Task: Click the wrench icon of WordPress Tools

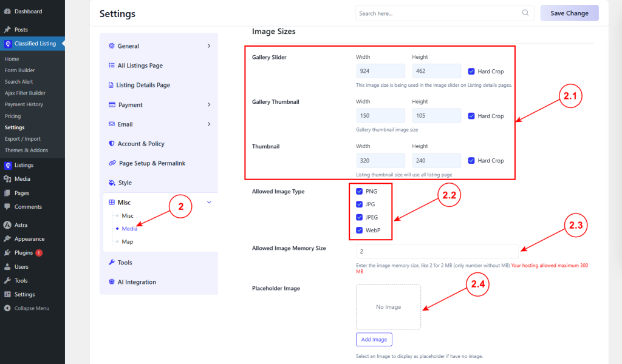Action: click(x=7, y=280)
